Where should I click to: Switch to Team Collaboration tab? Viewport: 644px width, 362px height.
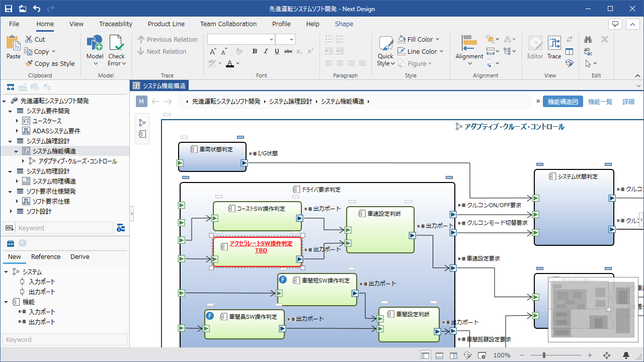pos(228,24)
